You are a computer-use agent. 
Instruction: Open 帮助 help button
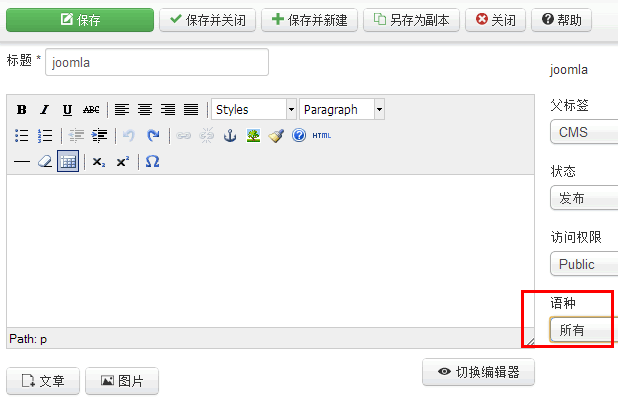561,20
